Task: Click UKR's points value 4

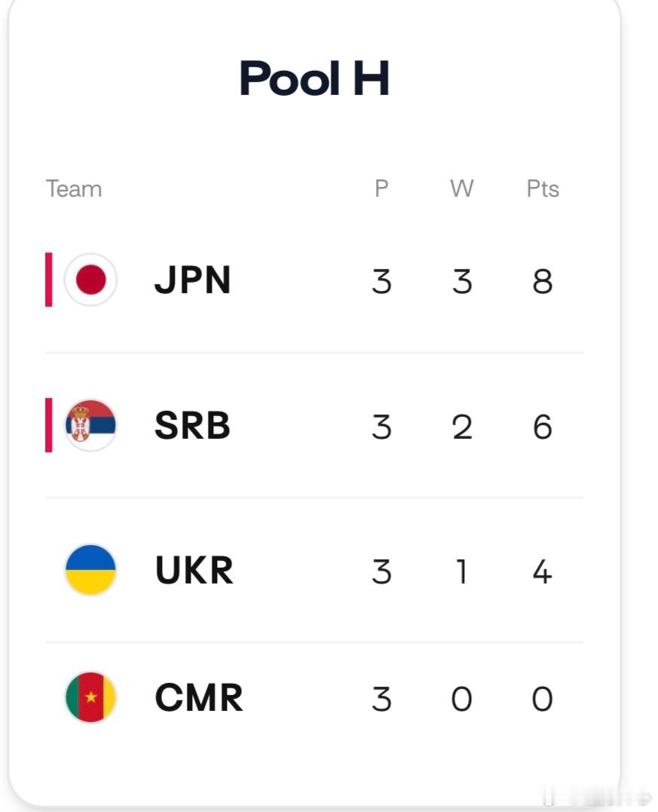Action: click(x=542, y=572)
